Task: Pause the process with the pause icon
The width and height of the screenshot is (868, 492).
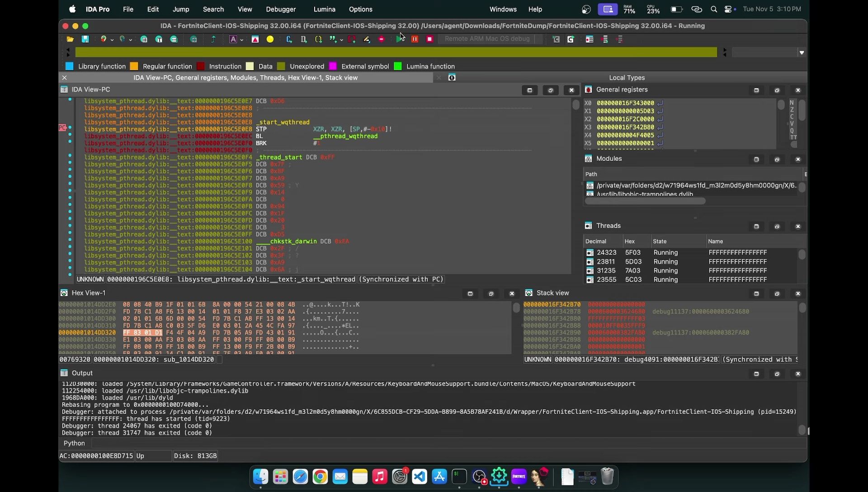Action: (415, 39)
